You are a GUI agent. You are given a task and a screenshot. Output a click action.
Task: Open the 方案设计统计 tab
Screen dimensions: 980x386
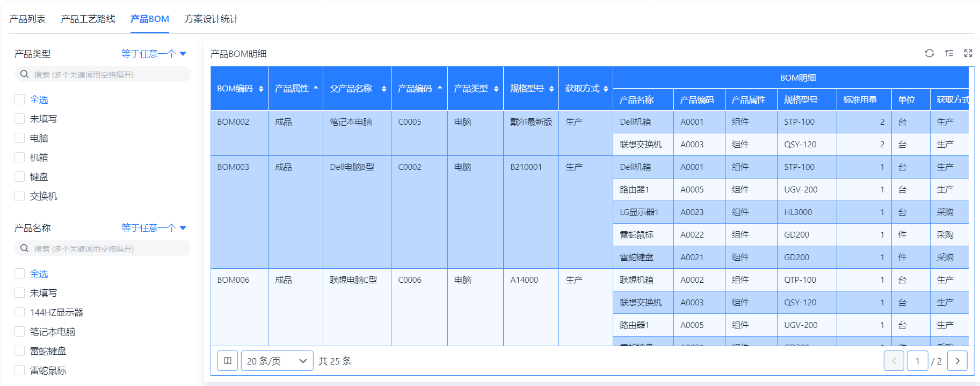pyautogui.click(x=212, y=19)
